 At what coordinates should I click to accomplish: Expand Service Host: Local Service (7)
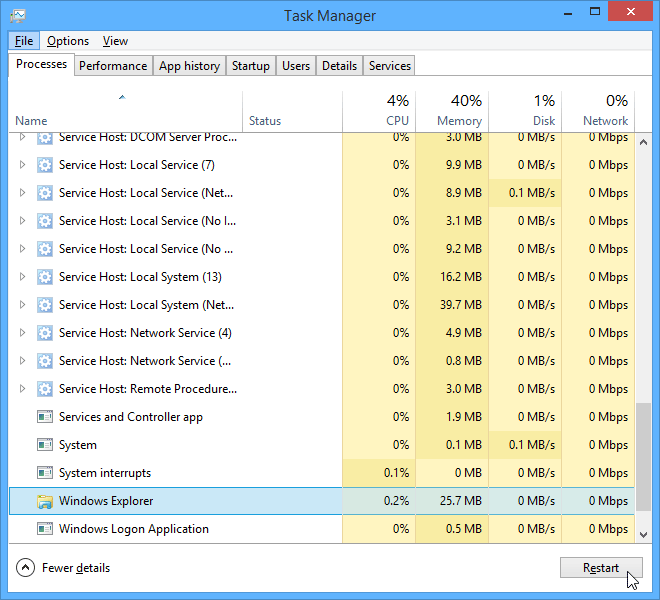(22, 165)
